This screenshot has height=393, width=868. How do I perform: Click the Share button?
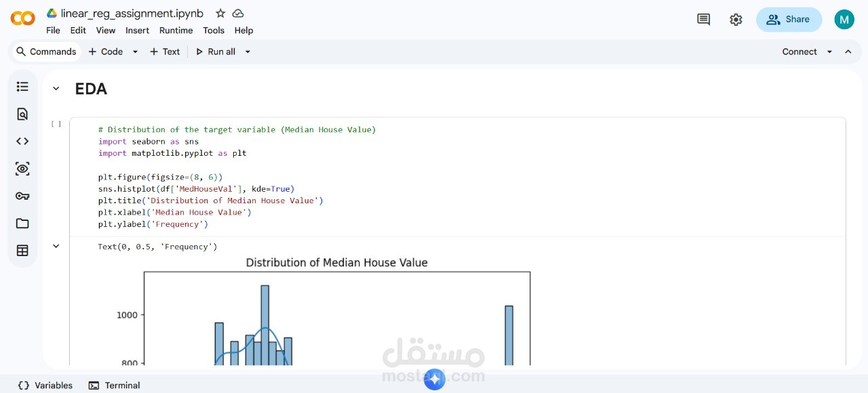click(789, 20)
